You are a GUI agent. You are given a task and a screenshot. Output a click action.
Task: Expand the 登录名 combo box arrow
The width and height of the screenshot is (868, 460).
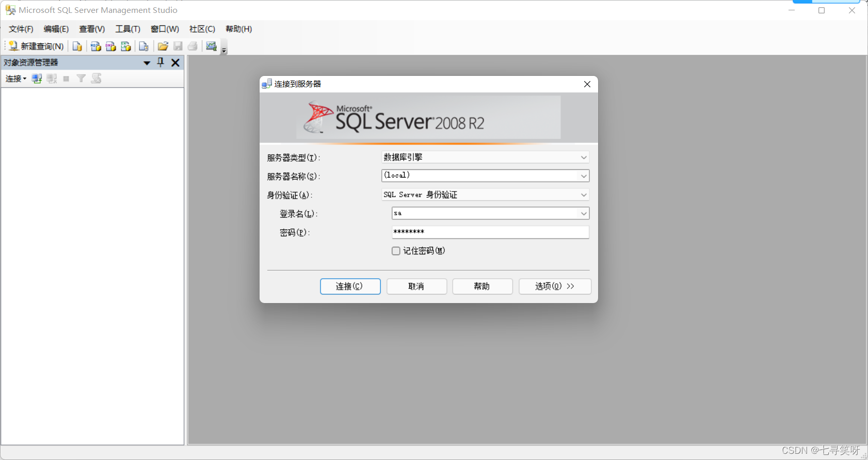coord(584,213)
